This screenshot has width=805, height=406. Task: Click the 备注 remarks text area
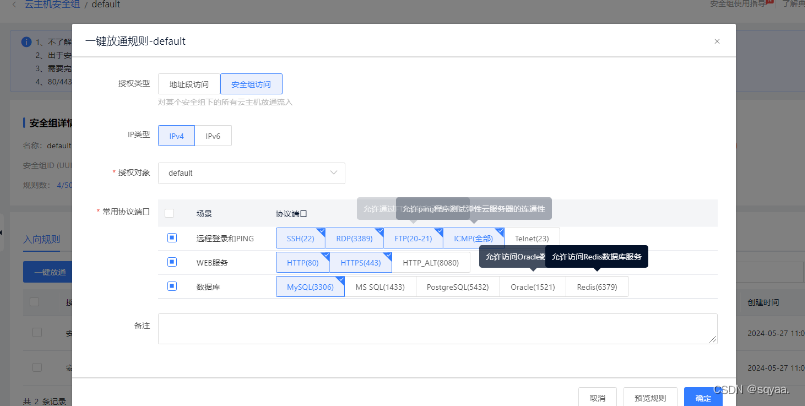(437, 328)
